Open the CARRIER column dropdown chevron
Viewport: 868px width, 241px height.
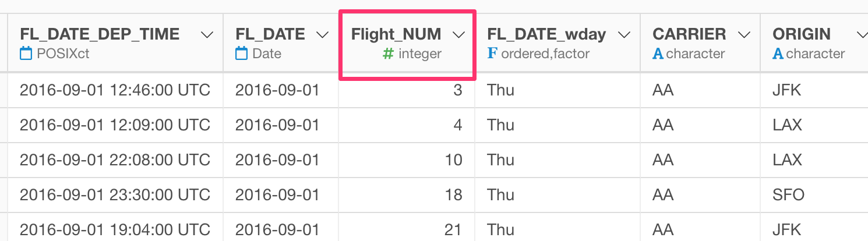[x=744, y=35]
